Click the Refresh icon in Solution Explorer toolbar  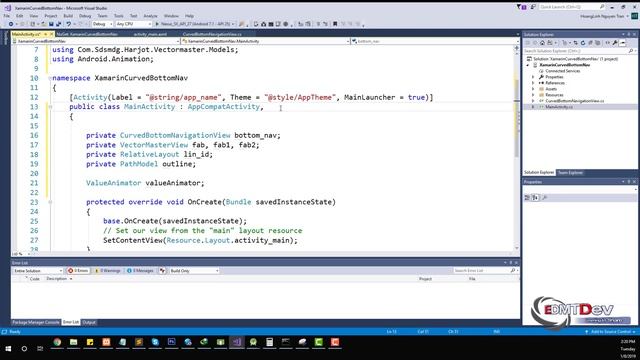(583, 43)
